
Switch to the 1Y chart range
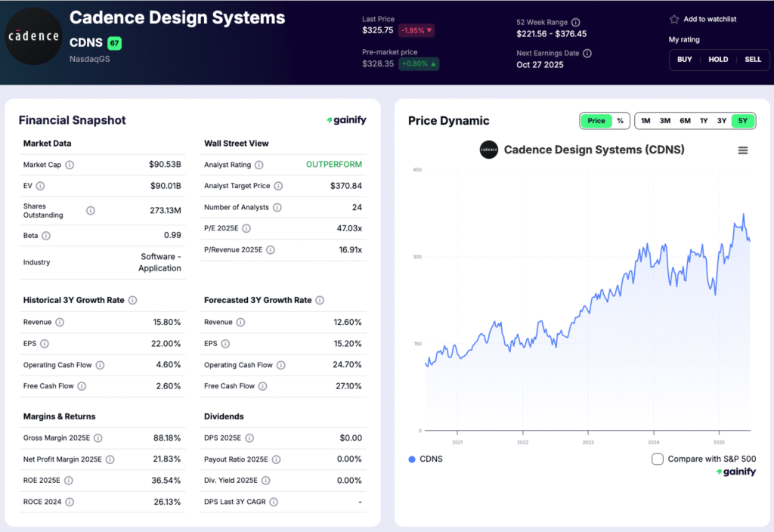click(x=704, y=120)
